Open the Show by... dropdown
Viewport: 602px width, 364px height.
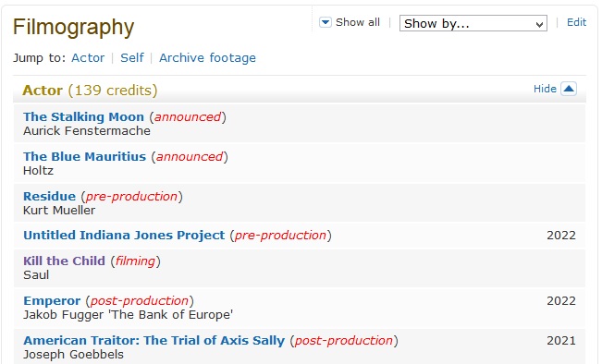tap(473, 23)
